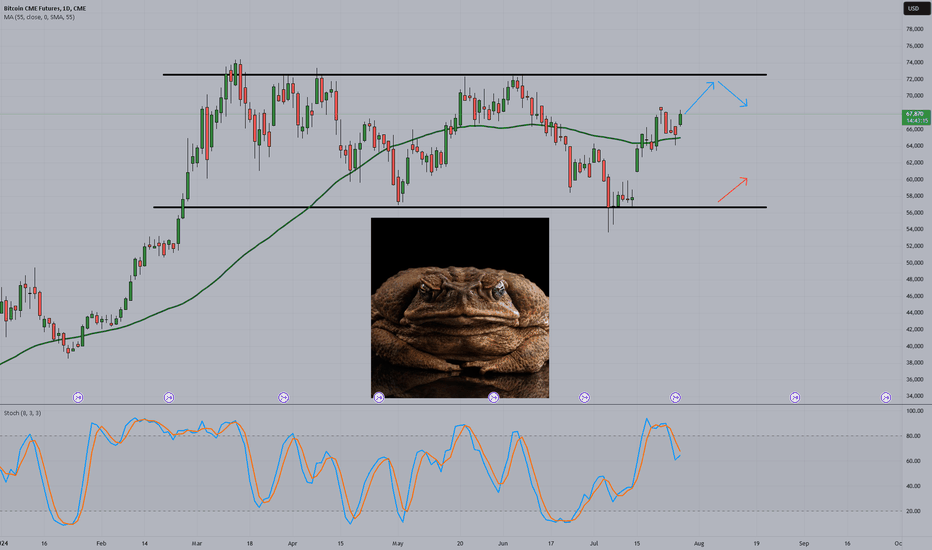
Task: Select the blue upward arrow drawing
Action: coord(700,98)
